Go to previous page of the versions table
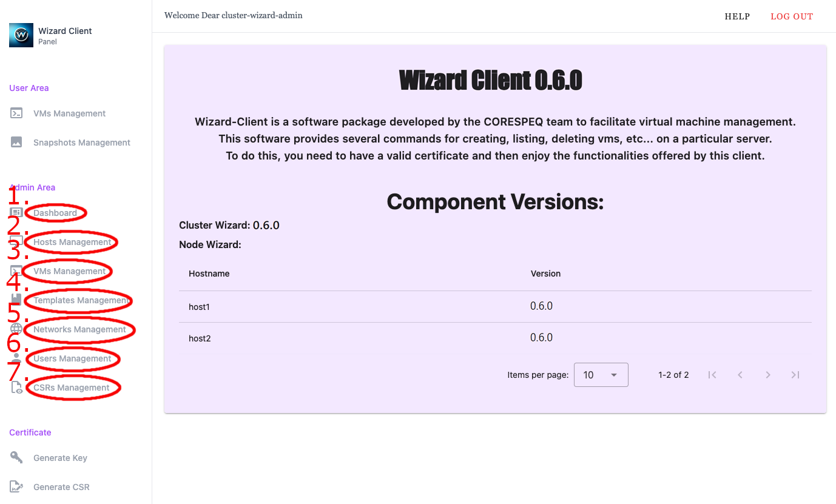The height and width of the screenshot is (504, 836). tap(740, 375)
